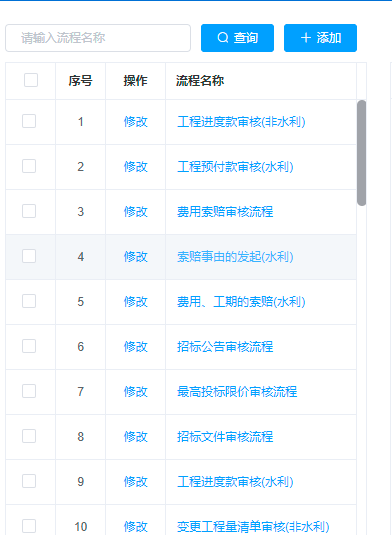Click the 添加 add button
Viewport: 392px width, 535px height.
[320, 38]
